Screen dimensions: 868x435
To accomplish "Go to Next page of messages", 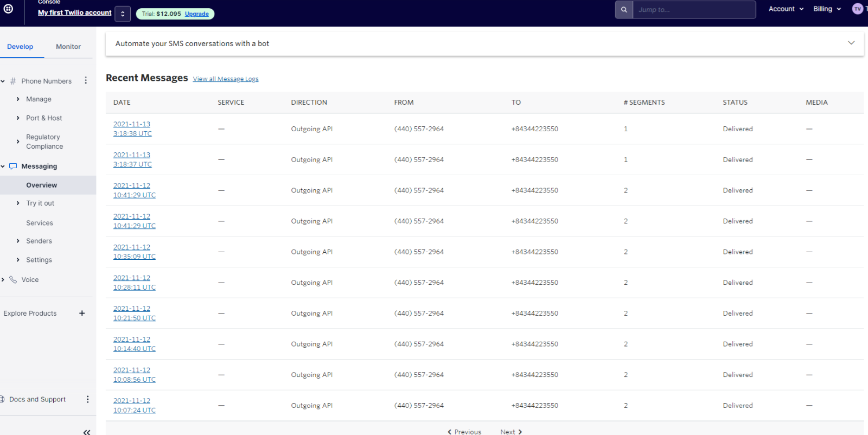I will pyautogui.click(x=511, y=432).
